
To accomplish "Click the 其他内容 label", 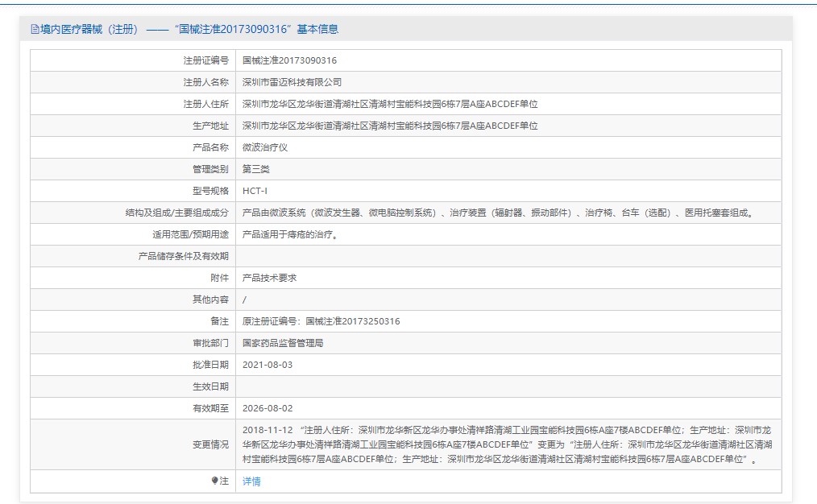I will [210, 300].
